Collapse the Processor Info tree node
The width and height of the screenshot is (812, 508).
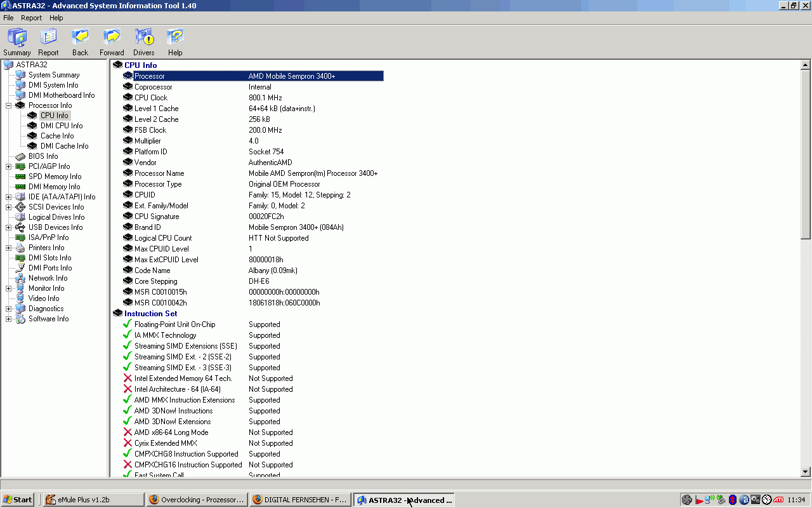pyautogui.click(x=9, y=105)
